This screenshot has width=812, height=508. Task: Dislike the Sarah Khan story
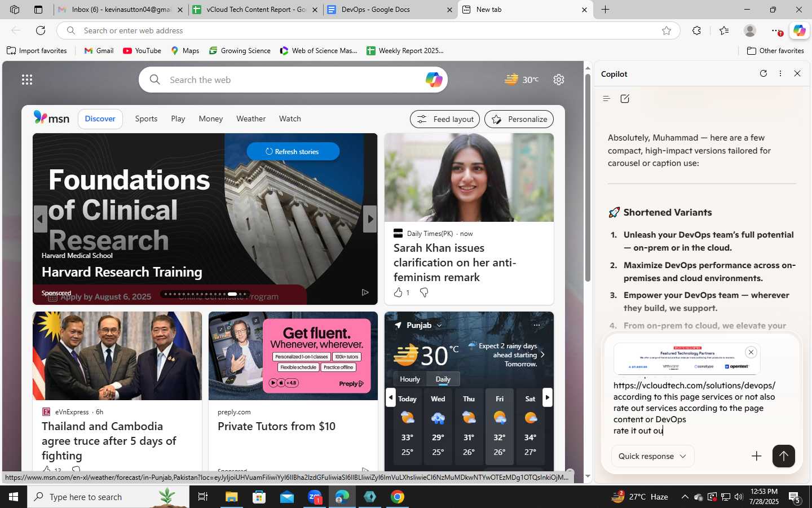click(x=424, y=292)
